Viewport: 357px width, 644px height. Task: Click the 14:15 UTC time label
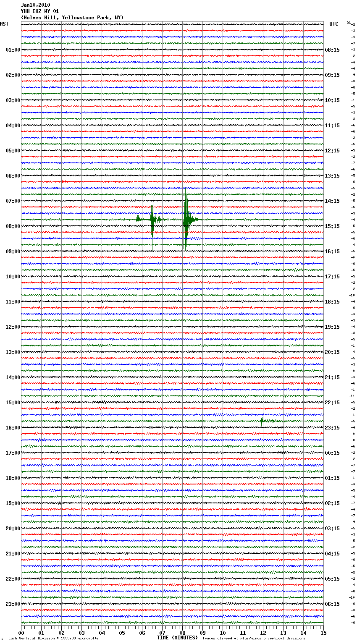point(332,201)
